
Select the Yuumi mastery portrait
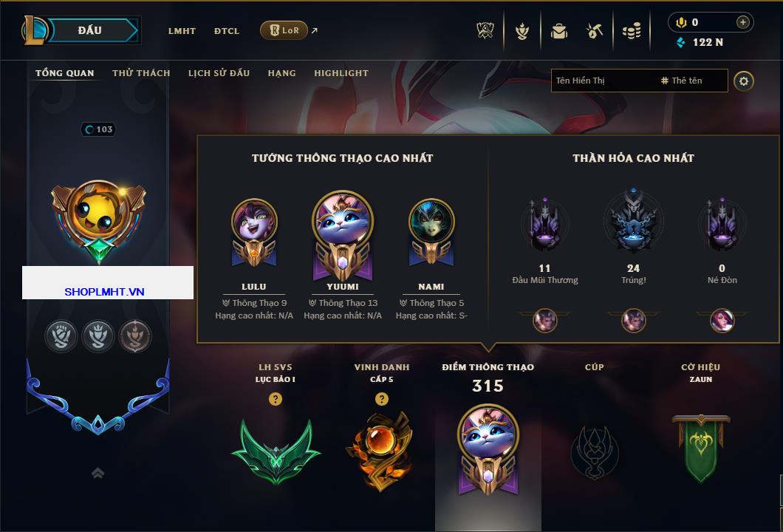(x=343, y=235)
